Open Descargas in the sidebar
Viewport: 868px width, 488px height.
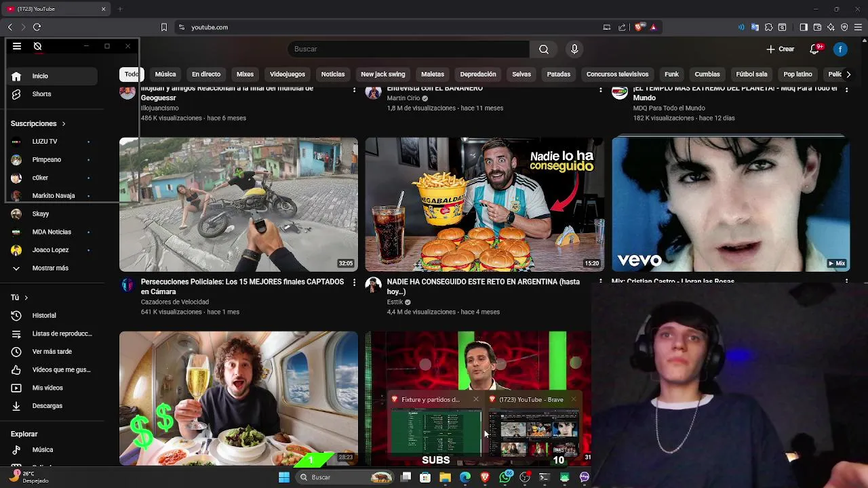[51, 405]
